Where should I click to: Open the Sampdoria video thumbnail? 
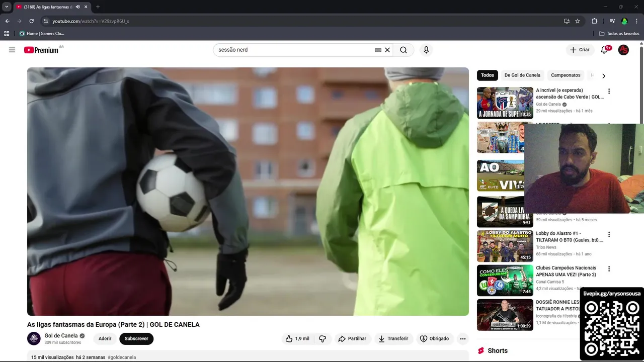coord(505,212)
